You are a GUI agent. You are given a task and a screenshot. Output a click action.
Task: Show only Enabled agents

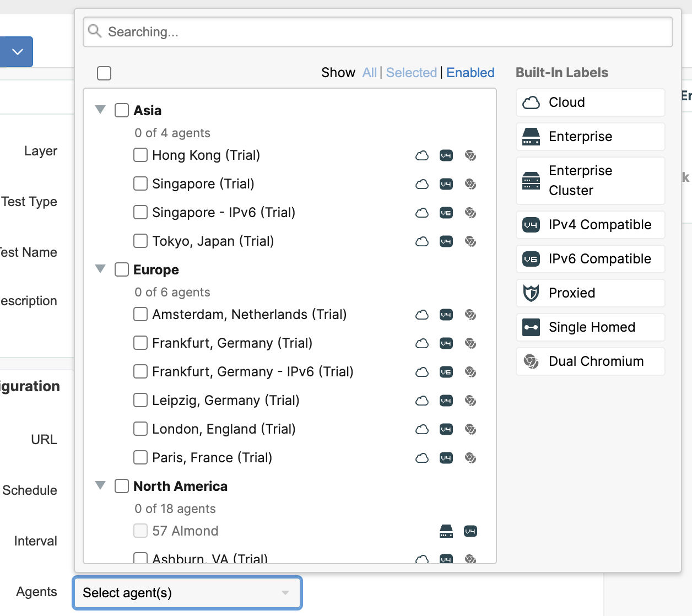470,73
